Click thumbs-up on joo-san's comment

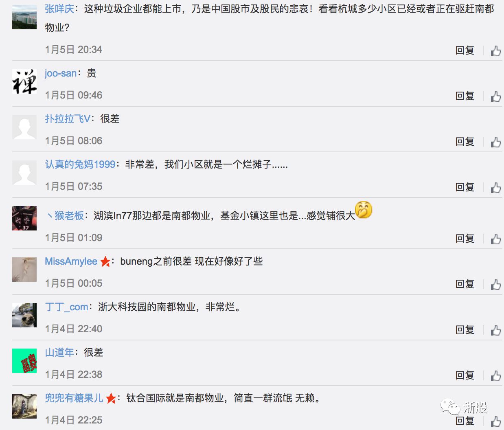click(x=495, y=97)
